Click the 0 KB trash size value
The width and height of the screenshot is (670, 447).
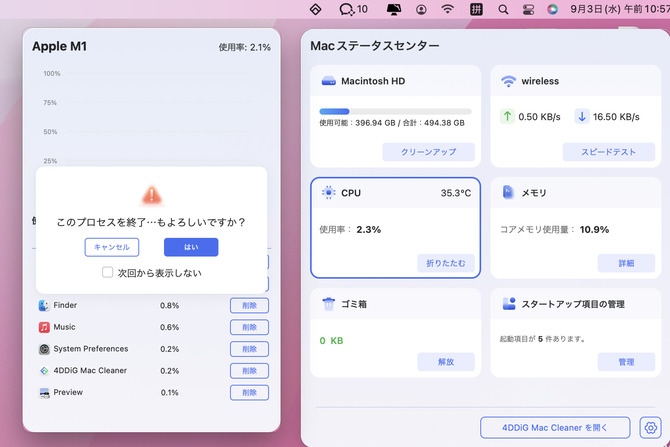pos(331,341)
